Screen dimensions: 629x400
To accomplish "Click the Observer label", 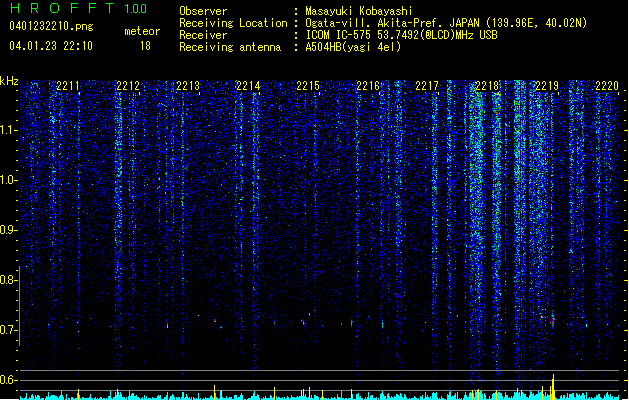I will (203, 11).
